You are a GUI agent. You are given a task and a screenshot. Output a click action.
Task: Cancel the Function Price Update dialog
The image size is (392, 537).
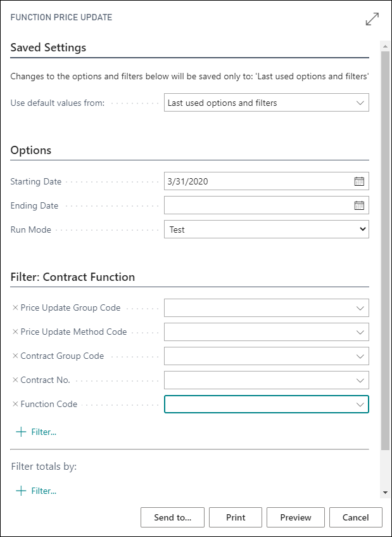tap(356, 517)
